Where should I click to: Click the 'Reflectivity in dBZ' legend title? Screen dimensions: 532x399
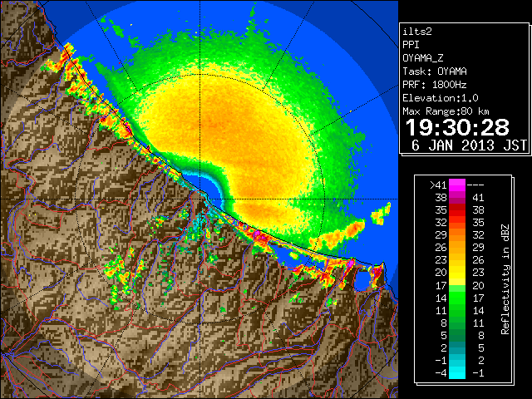505,279
